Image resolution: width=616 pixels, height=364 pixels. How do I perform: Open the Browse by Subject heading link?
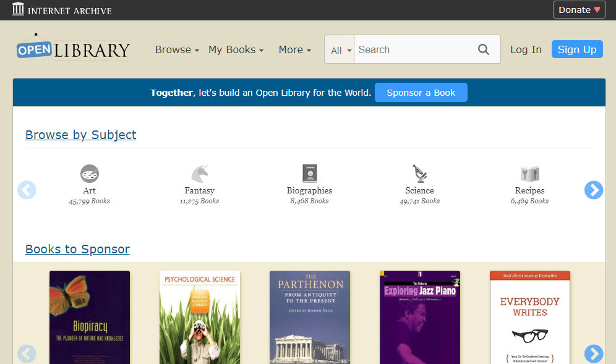(x=80, y=135)
